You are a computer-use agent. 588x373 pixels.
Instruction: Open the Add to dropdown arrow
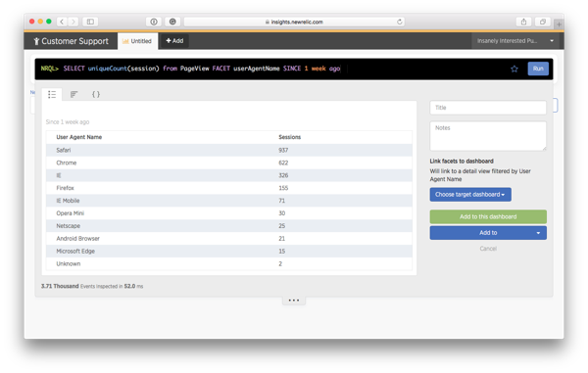[538, 233]
